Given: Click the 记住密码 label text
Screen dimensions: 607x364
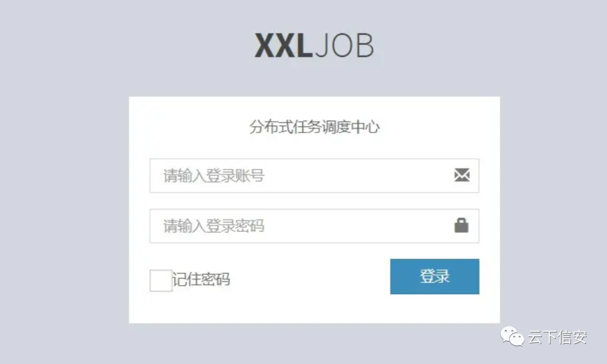Looking at the screenshot, I should pyautogui.click(x=201, y=279).
